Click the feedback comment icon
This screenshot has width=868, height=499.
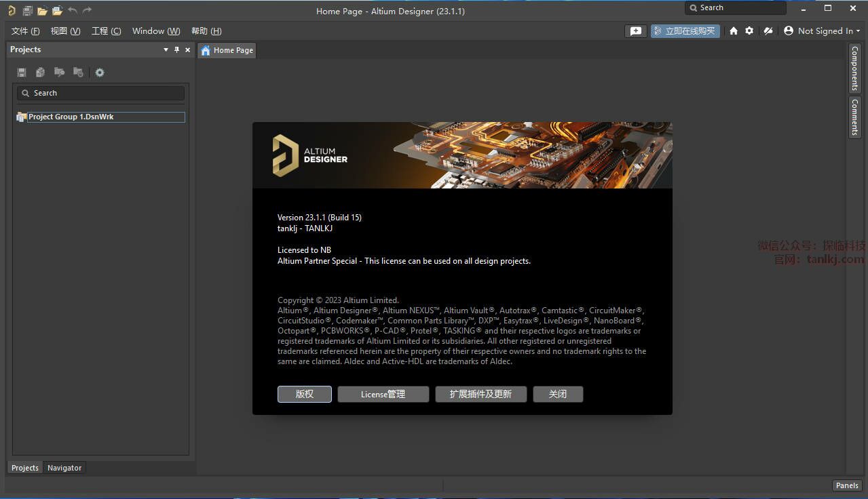635,31
